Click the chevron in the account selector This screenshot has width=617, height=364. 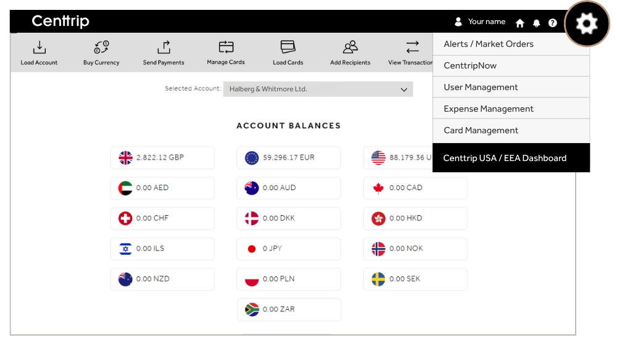[404, 89]
